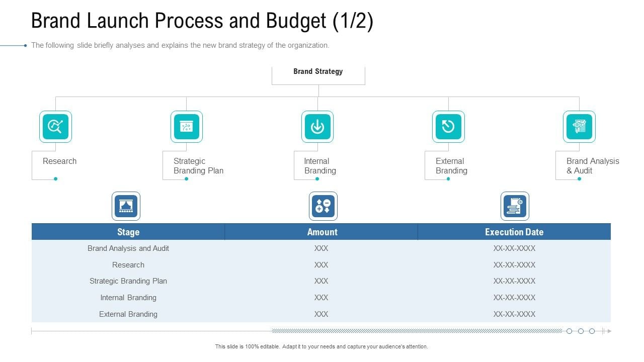The image size is (644, 362).
Task: Click the execution date in Brand Analysis and Audit row
Action: point(514,248)
